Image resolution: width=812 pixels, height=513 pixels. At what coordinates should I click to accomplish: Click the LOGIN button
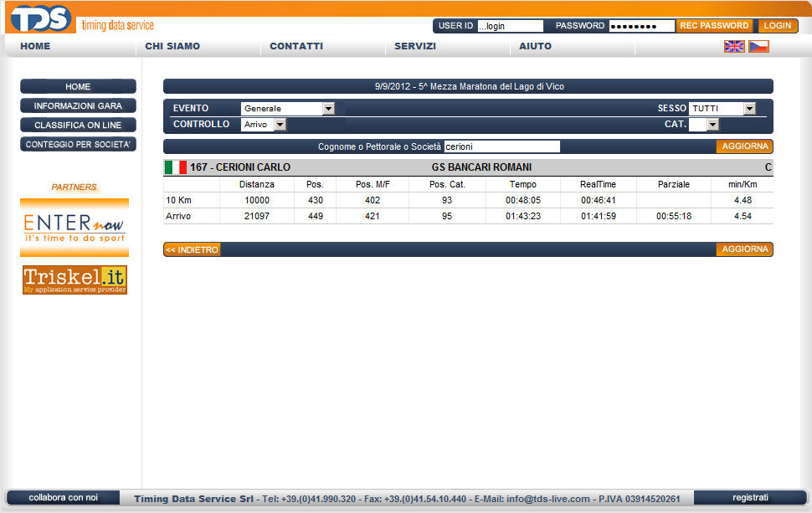pyautogui.click(x=778, y=26)
